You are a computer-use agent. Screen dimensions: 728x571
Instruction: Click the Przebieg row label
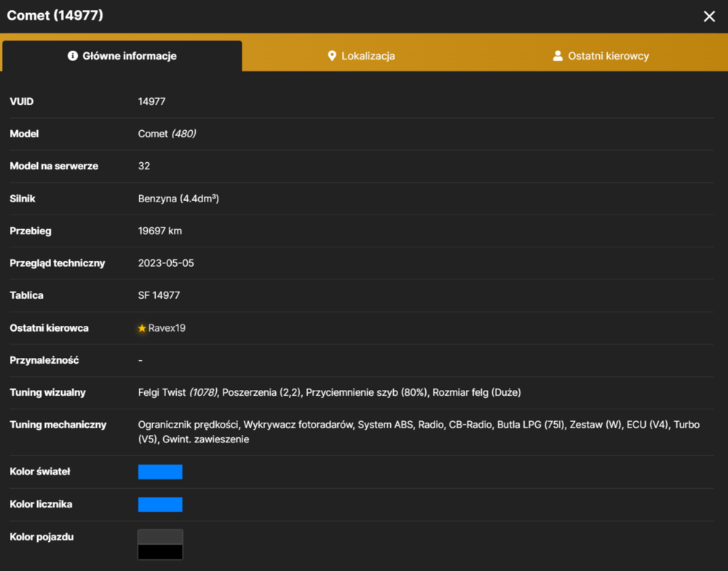point(31,231)
